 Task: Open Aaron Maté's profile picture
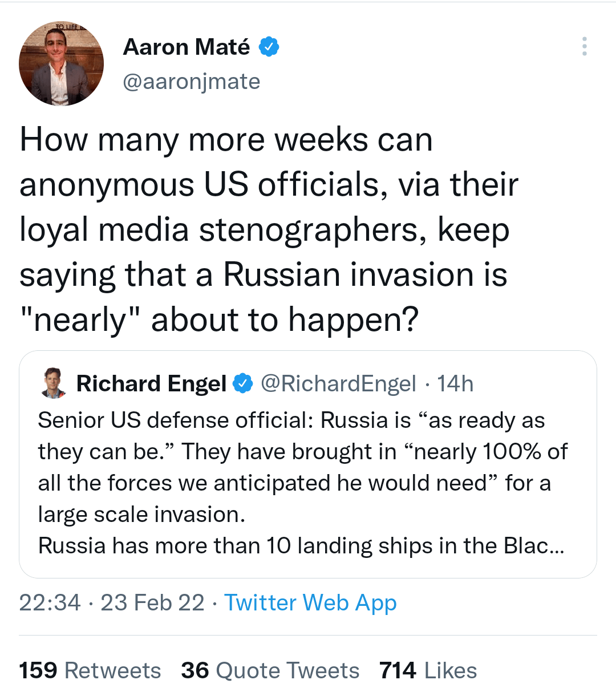click(61, 64)
